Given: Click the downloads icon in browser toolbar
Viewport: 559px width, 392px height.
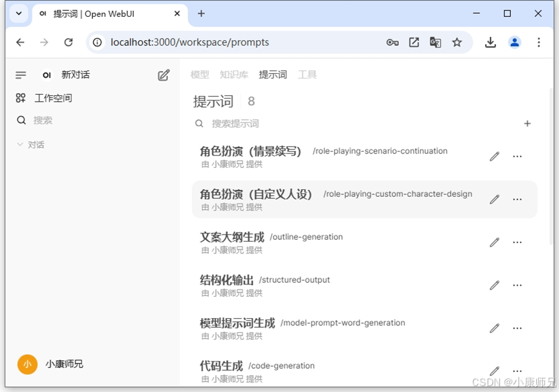Looking at the screenshot, I should [490, 42].
